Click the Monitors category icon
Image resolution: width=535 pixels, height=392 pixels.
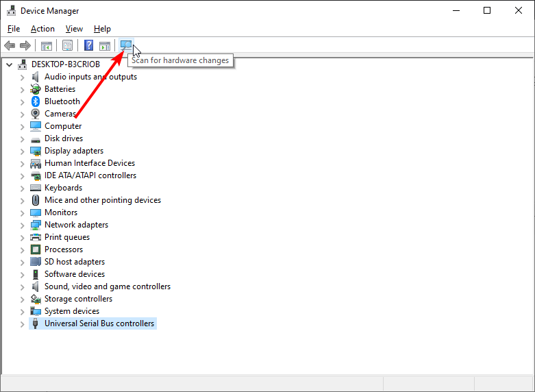pos(36,212)
